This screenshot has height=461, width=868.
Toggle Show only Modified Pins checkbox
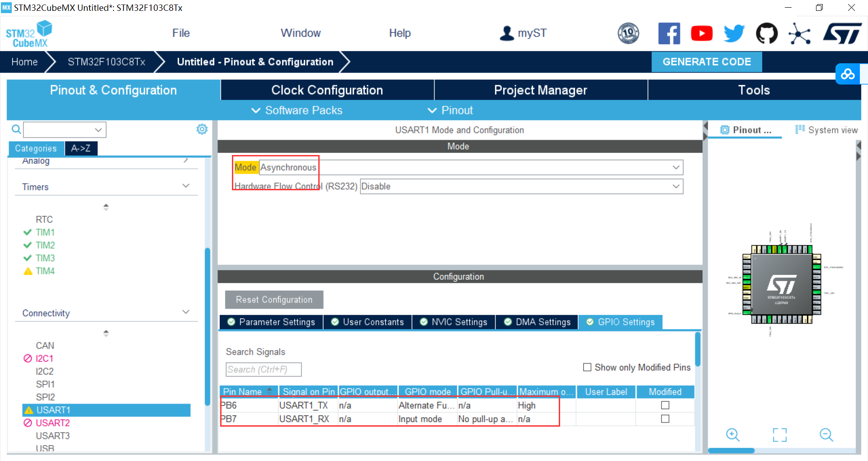point(587,367)
